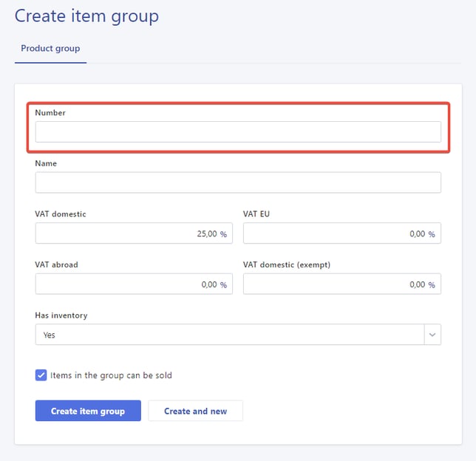Viewport: 476px width, 461px height.
Task: Uncheck the Items in group can be sold checkbox
Action: [x=41, y=375]
